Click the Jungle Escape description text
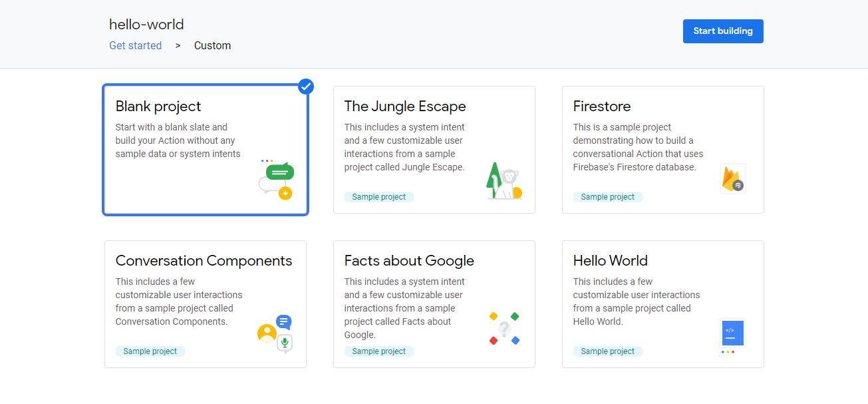Image resolution: width=868 pixels, height=404 pixels. (405, 147)
